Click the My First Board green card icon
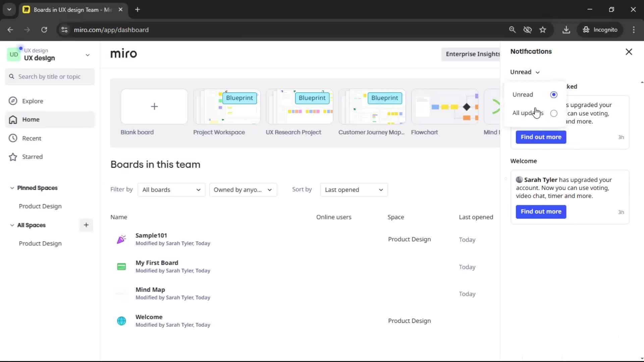The width and height of the screenshot is (644, 362). (121, 267)
